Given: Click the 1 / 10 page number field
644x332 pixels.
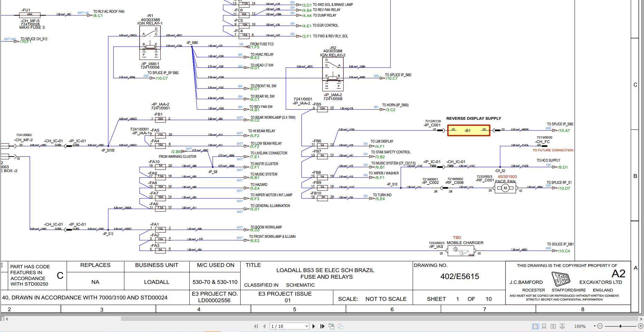Looking at the screenshot, I should 287,326.
